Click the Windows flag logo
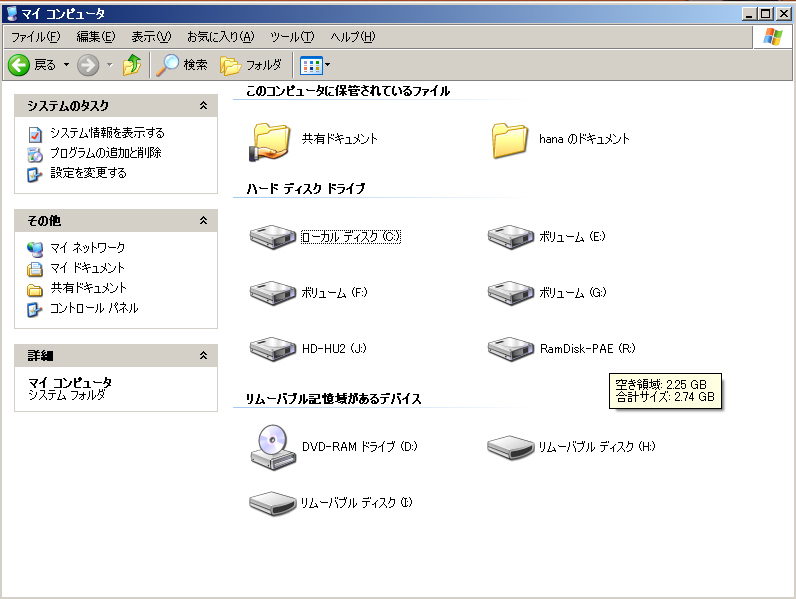Viewport: 796px width, 599px height. (x=773, y=37)
